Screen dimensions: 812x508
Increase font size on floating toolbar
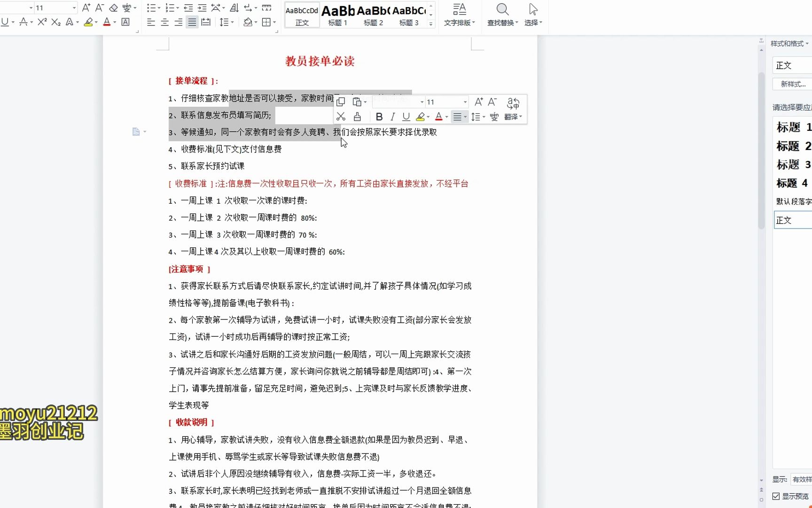[478, 102]
